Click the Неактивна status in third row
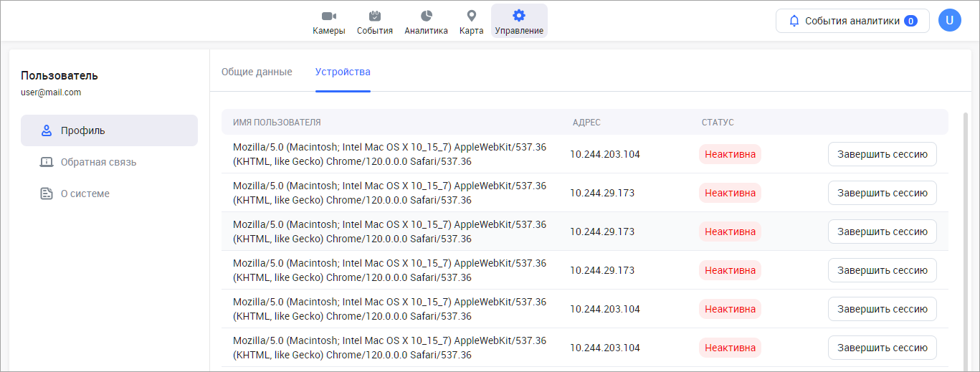The height and width of the screenshot is (372, 980). point(730,232)
